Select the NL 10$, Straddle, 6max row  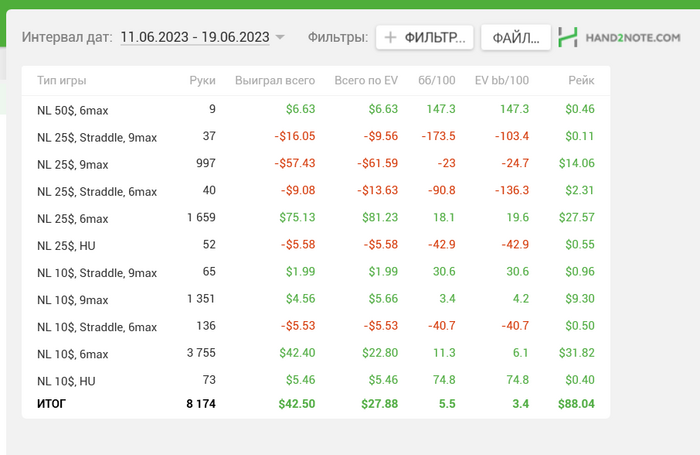click(x=97, y=326)
